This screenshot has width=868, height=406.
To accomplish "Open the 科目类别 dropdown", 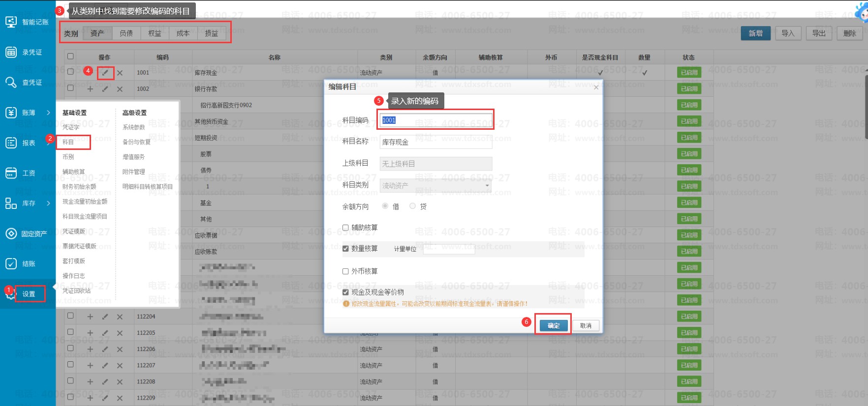I will coord(435,185).
